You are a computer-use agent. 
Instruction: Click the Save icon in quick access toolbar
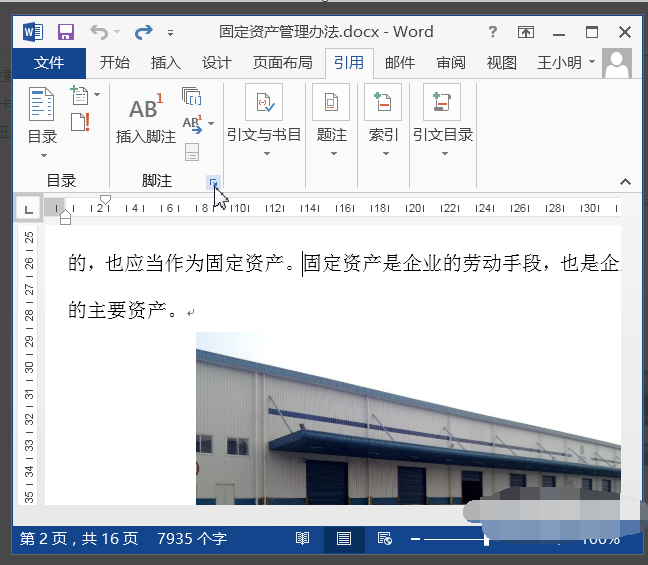[65, 32]
